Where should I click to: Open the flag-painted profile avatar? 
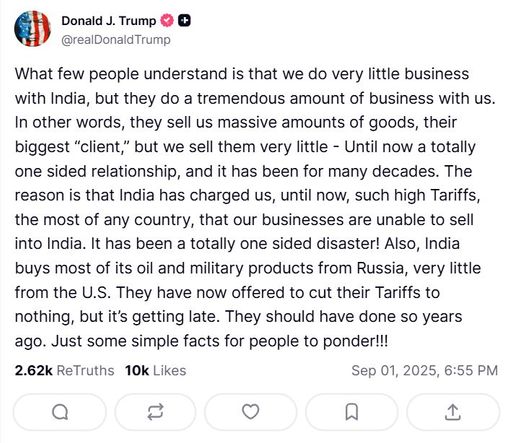point(32,29)
